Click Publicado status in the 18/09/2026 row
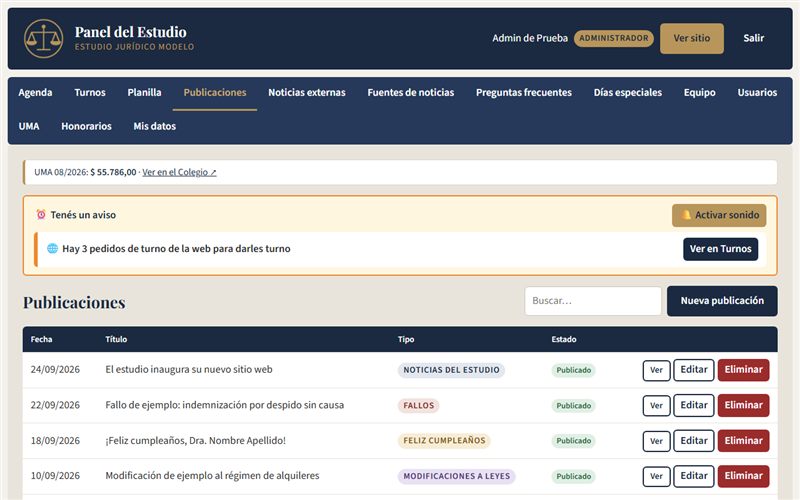Screen dimensions: 800x500 pos(573,441)
